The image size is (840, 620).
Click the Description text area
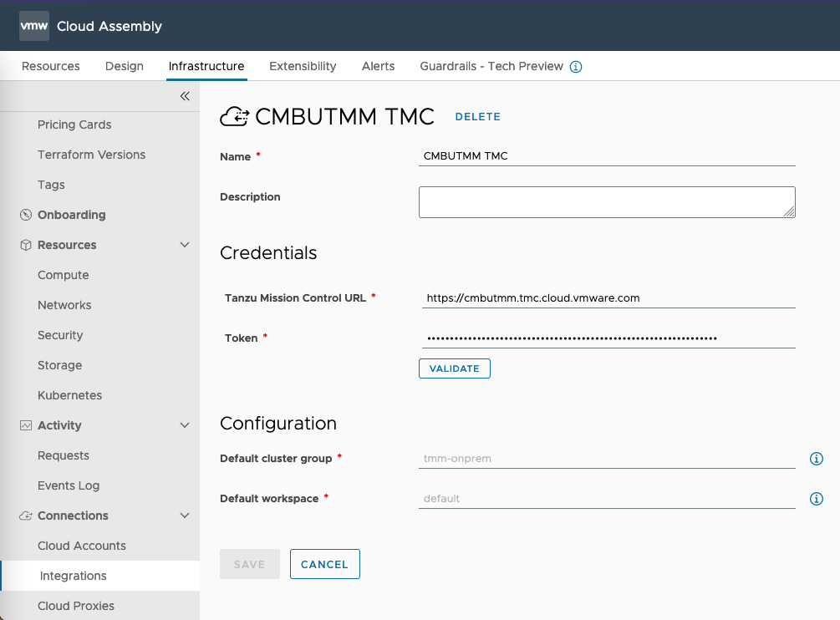607,202
